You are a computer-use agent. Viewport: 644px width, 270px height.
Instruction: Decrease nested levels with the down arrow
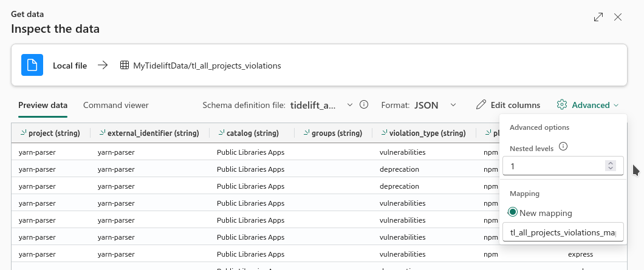611,168
